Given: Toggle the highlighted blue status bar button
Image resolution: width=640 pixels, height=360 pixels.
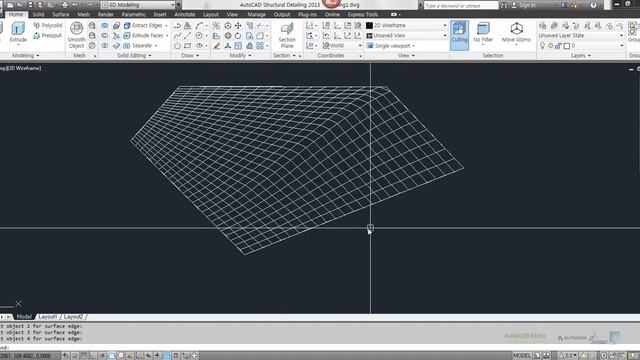Looking at the screenshot, I should click(167, 356).
